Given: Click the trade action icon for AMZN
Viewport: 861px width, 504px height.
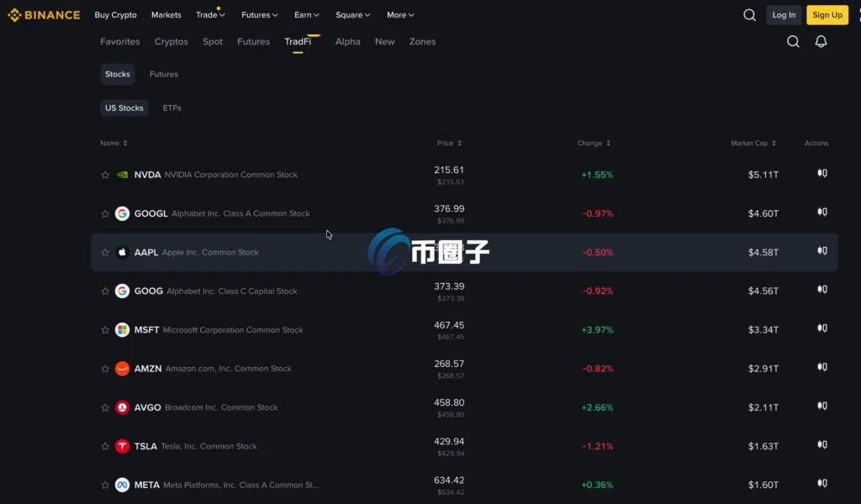Looking at the screenshot, I should pyautogui.click(x=822, y=367).
